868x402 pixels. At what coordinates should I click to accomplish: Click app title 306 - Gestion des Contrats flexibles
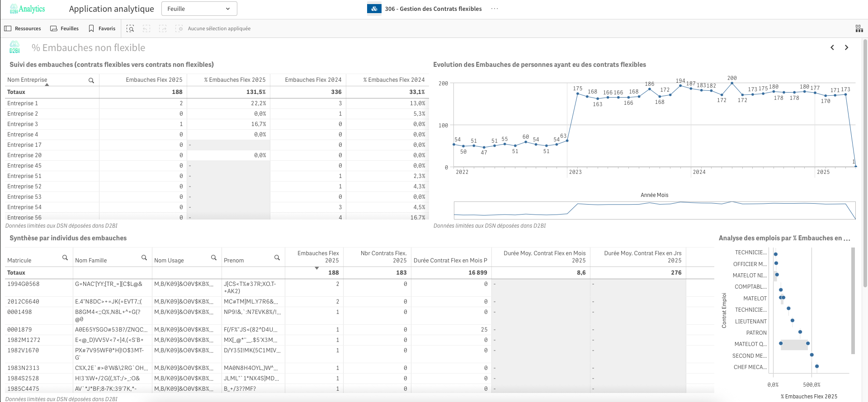(433, 9)
